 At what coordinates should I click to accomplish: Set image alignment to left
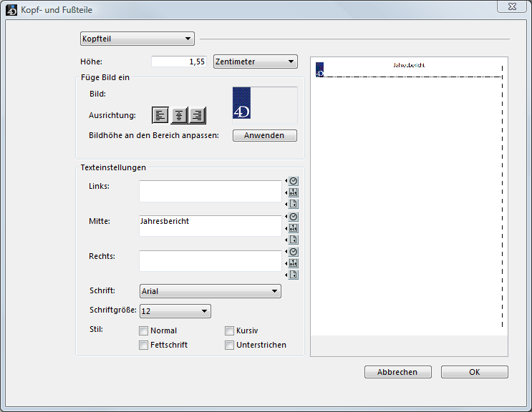coord(161,115)
